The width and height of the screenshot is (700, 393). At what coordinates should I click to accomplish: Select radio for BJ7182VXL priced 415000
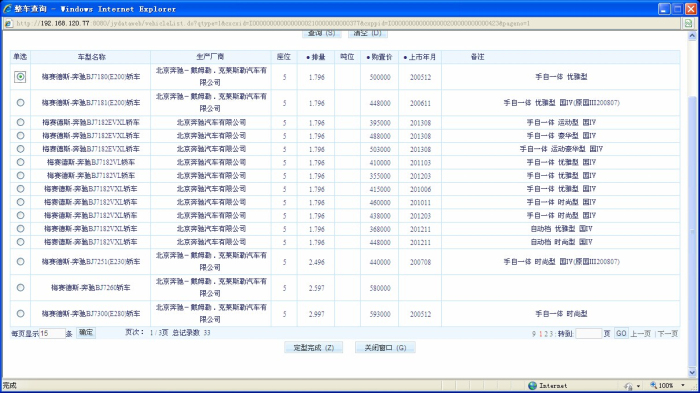[x=20, y=189]
